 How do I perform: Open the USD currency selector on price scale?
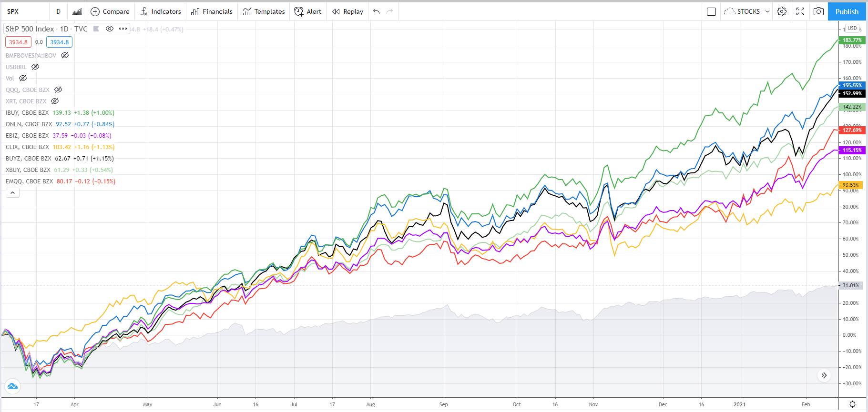[852, 28]
